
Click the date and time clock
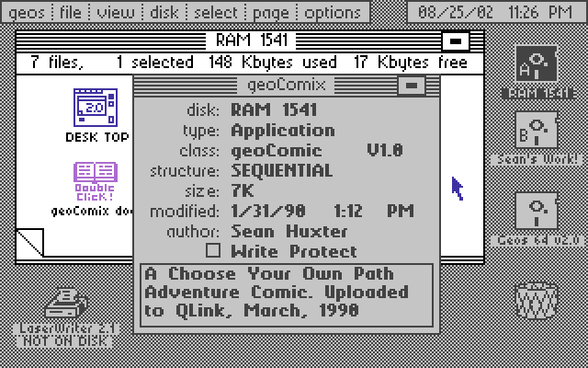(495, 12)
